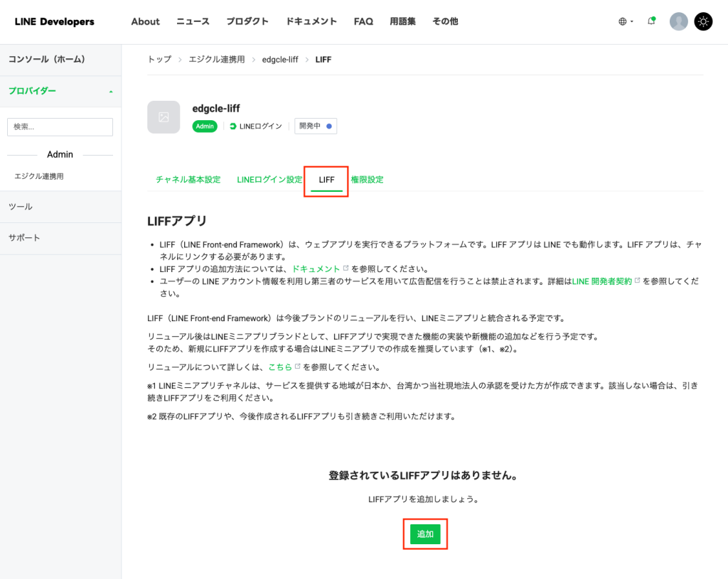
Task: Switch to the チャネル基本設定 tab
Action: point(188,180)
